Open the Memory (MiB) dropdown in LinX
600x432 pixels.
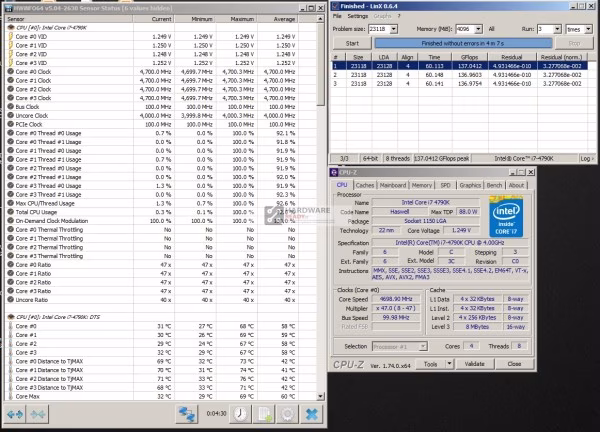(x=478, y=29)
